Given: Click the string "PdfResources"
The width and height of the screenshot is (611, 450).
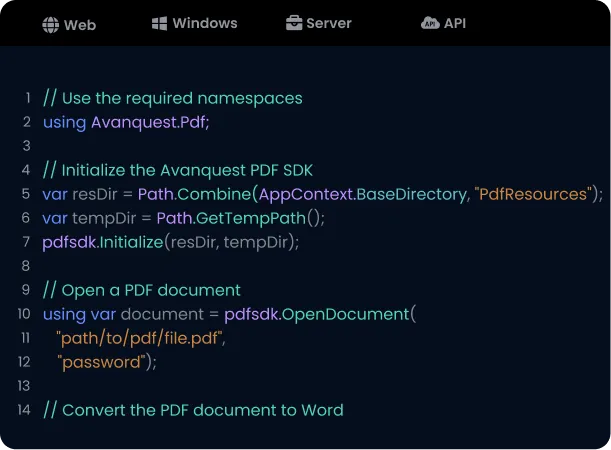Looking at the screenshot, I should tap(533, 194).
